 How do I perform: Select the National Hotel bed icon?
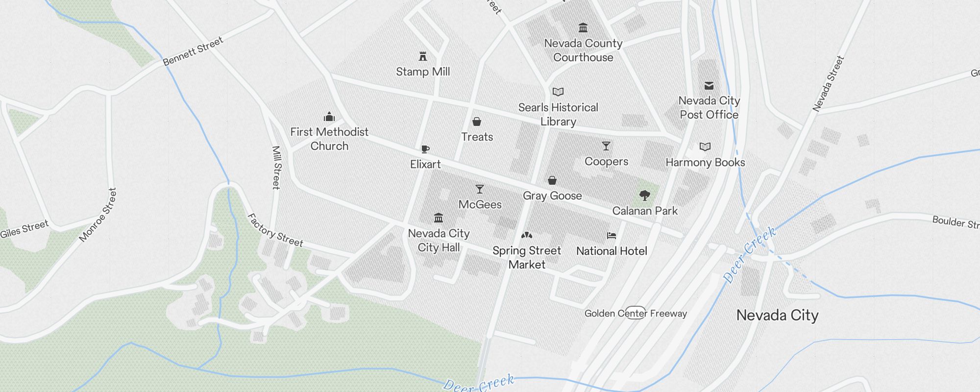point(612,236)
